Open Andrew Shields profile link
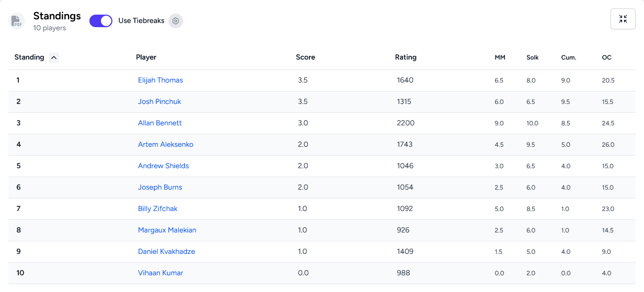Image resolution: width=644 pixels, height=292 pixels. (x=163, y=166)
